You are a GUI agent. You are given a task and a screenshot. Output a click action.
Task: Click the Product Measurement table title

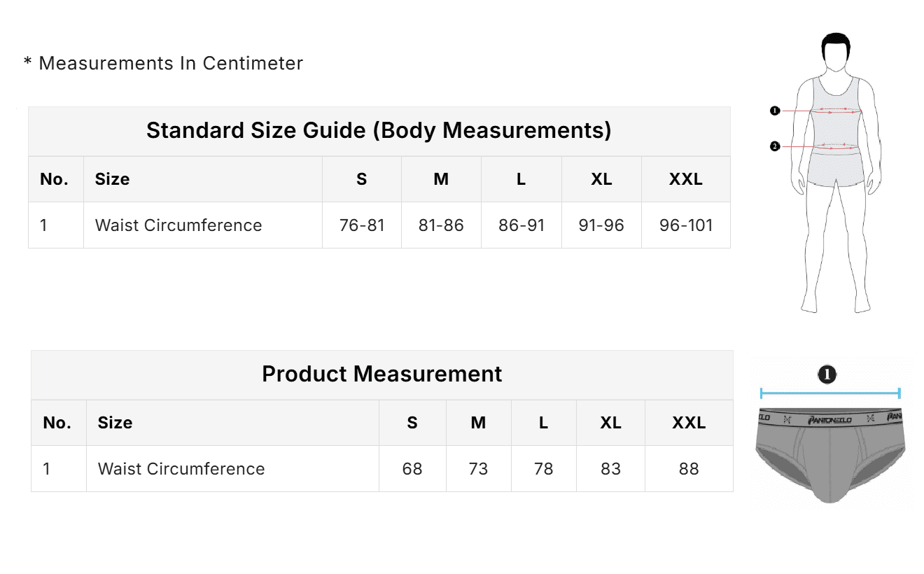(381, 374)
